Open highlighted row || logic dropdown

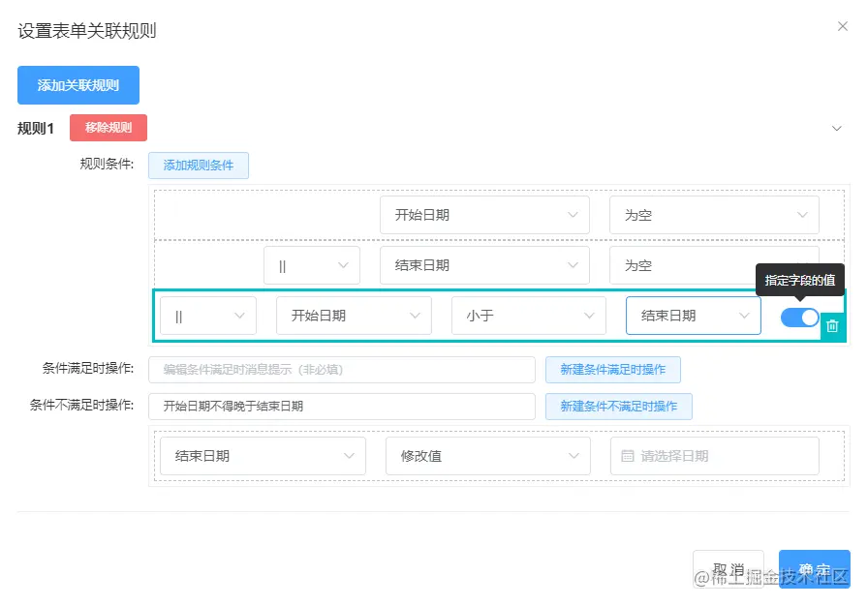click(x=208, y=316)
